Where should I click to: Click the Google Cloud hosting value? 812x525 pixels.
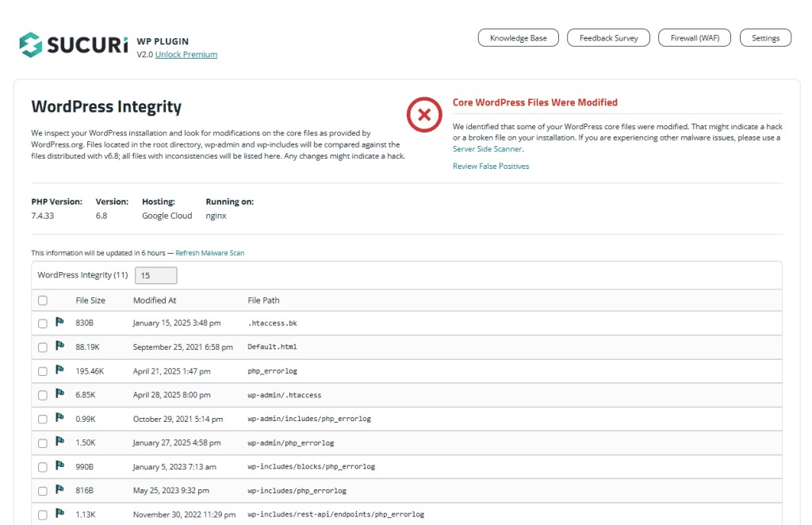(167, 216)
